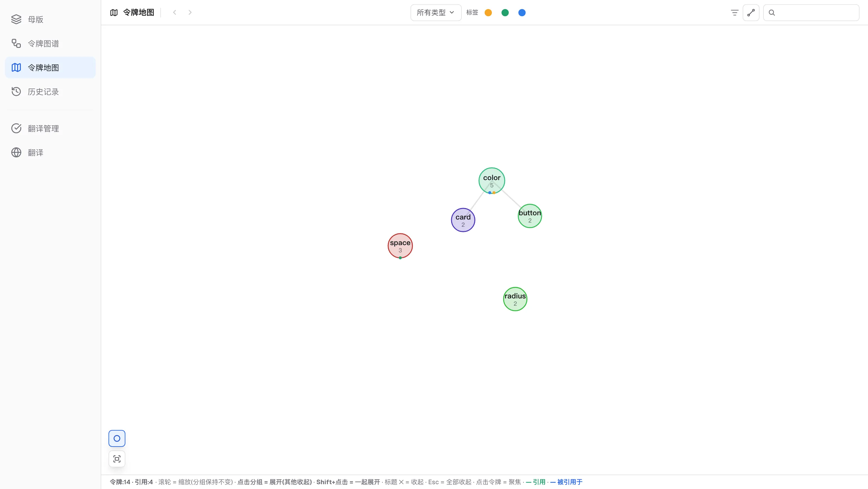Click the 引用 legend in status bar
This screenshot has height=489, width=868.
(536, 482)
